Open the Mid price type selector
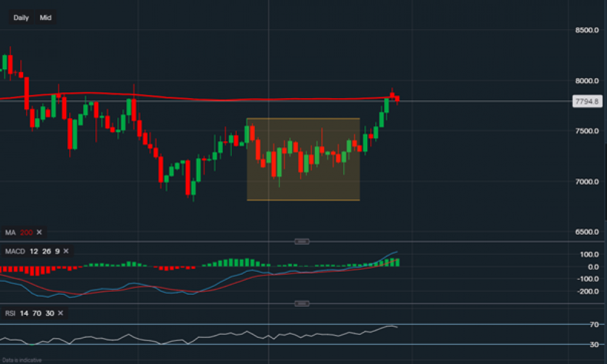 pos(46,18)
